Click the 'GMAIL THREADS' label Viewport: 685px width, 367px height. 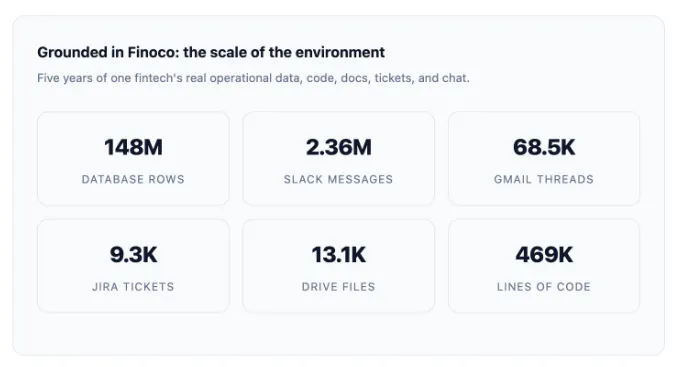[544, 179]
